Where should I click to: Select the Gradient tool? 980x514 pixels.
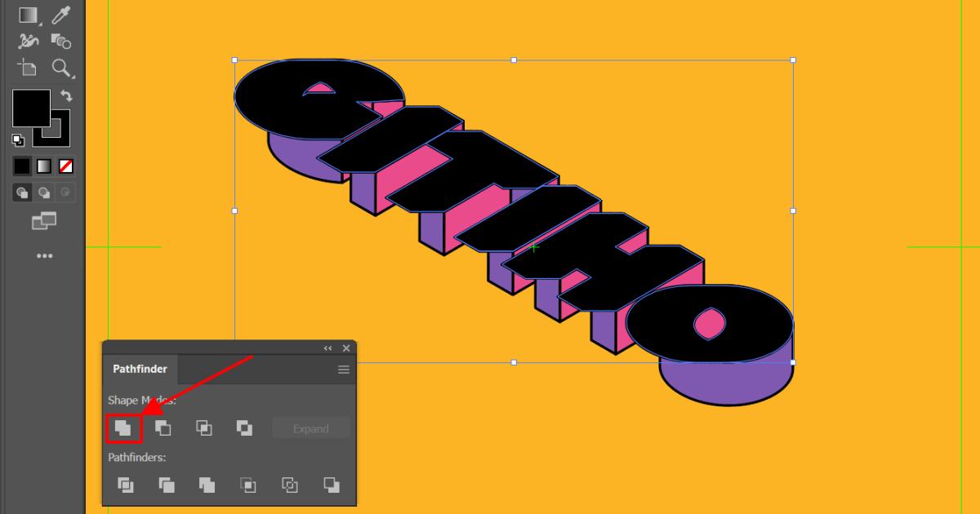tap(29, 16)
